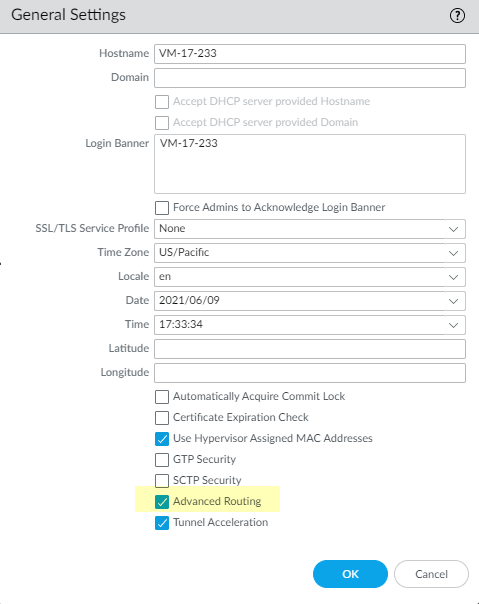479x604 pixels.
Task: Click the Cancel button
Action: click(x=431, y=574)
